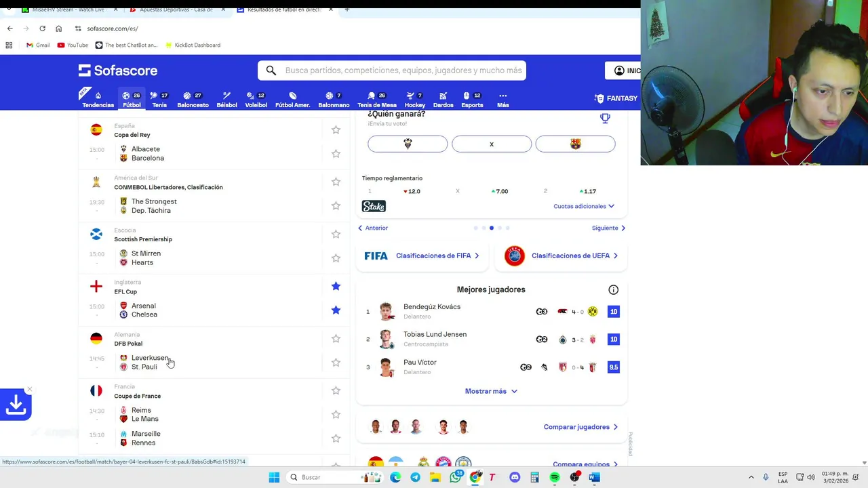
Task: Open the Leverkusen vs St. Pauli match
Action: (x=214, y=362)
